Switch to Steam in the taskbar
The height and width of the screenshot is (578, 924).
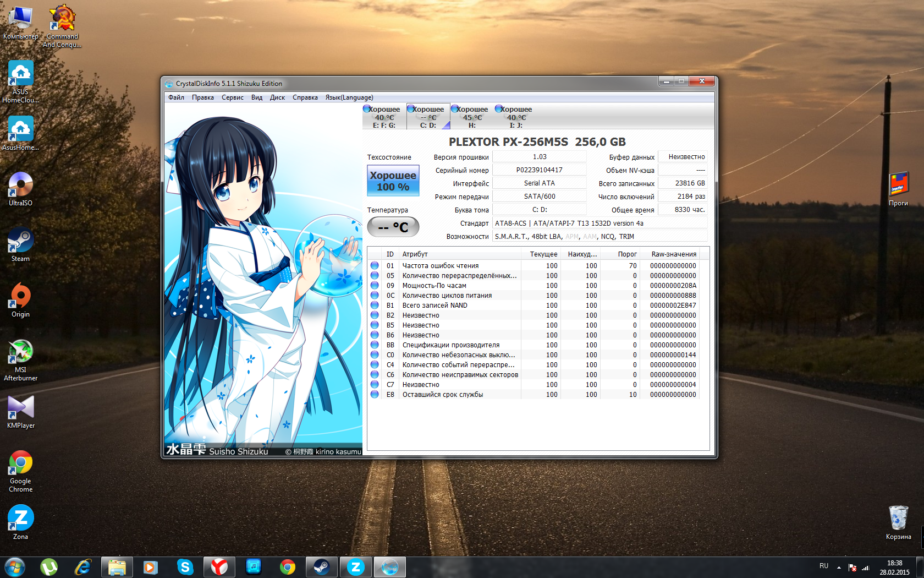pos(322,567)
